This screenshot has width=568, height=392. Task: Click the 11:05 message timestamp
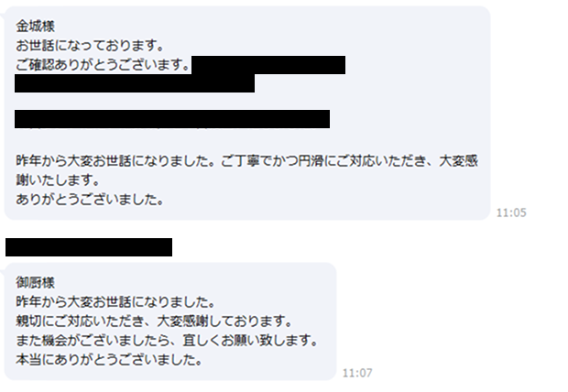[511, 212]
